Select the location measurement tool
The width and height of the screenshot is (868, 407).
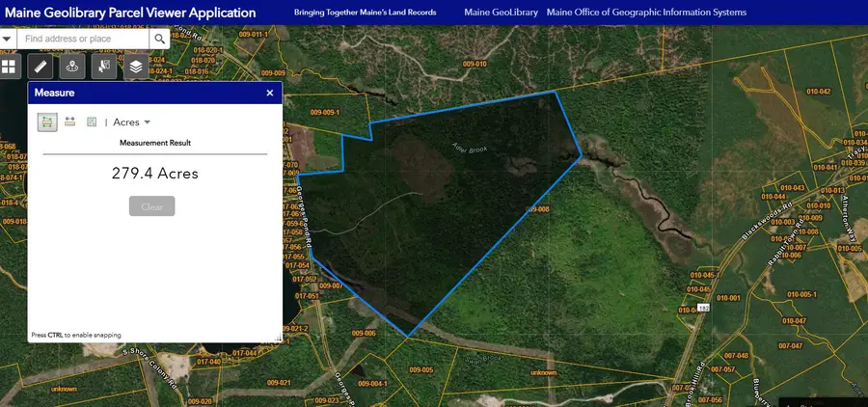pyautogui.click(x=92, y=122)
